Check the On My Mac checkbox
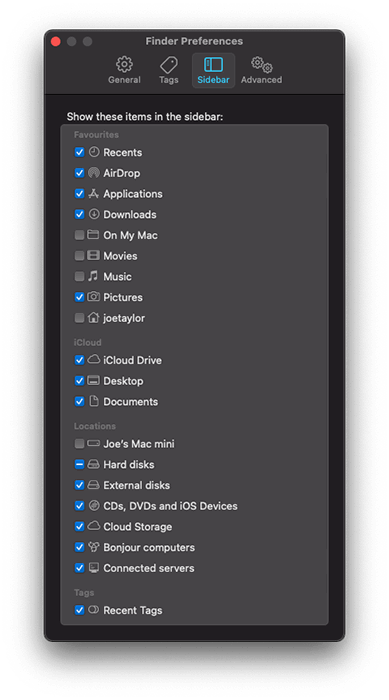 (x=79, y=235)
